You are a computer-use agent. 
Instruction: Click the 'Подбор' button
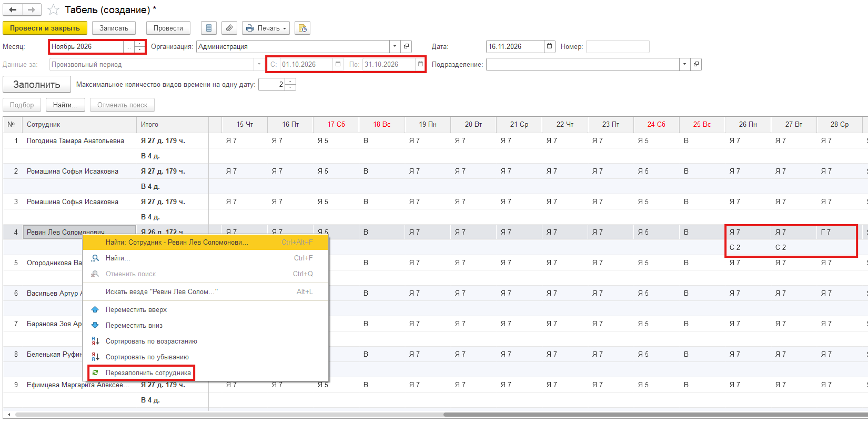coord(22,105)
